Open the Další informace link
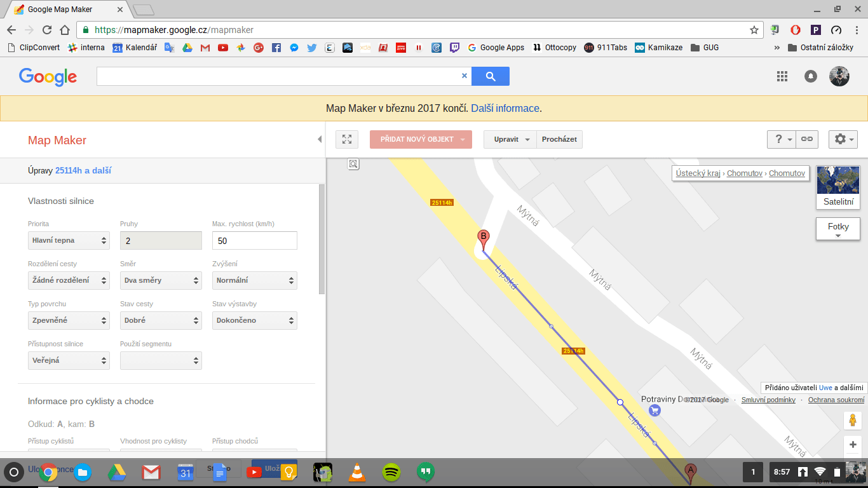This screenshot has width=868, height=488. [x=505, y=109]
